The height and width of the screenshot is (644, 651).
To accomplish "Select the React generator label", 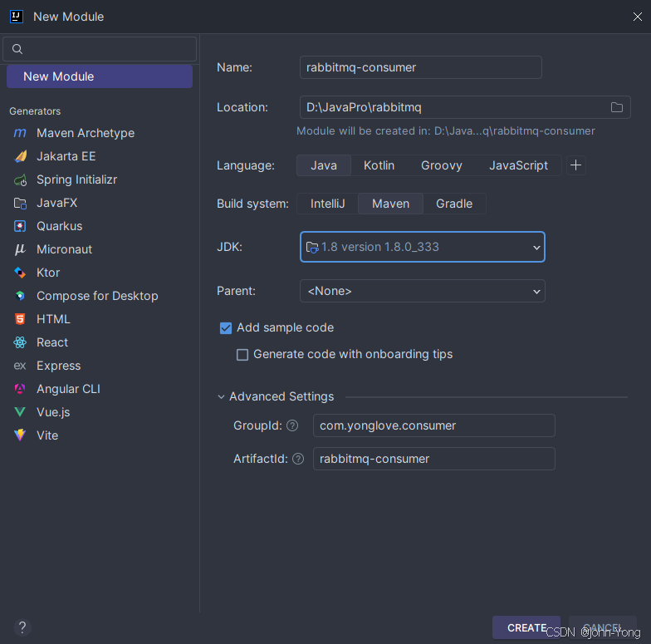I will coord(52,342).
